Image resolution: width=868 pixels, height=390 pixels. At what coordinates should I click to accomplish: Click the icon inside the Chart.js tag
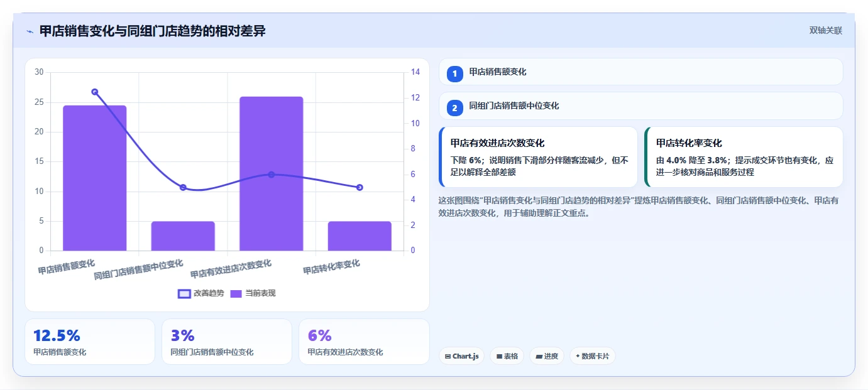[x=448, y=356]
